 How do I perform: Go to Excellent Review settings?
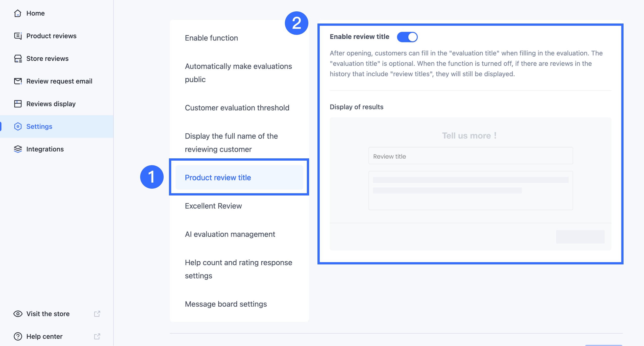[x=213, y=206]
